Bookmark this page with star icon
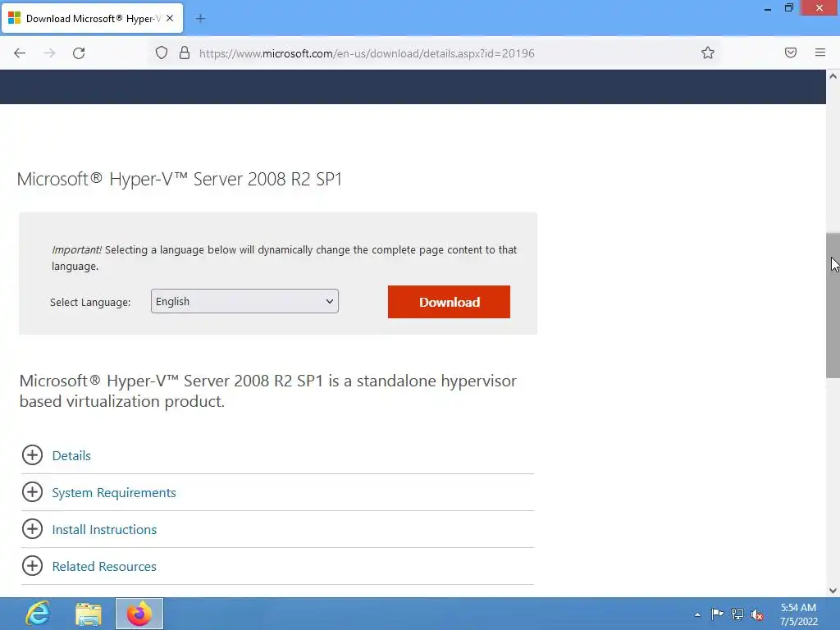Image resolution: width=840 pixels, height=630 pixels. click(x=708, y=52)
